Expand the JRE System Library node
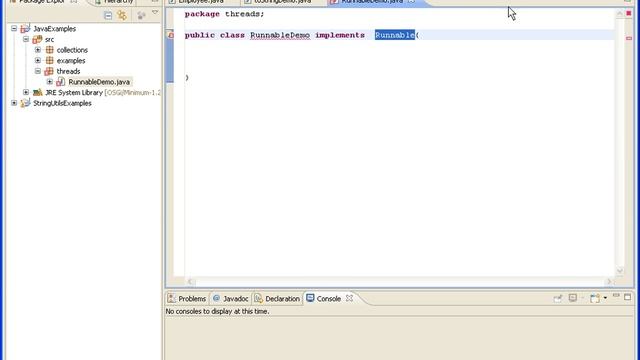The height and width of the screenshot is (360, 640). coord(26,92)
